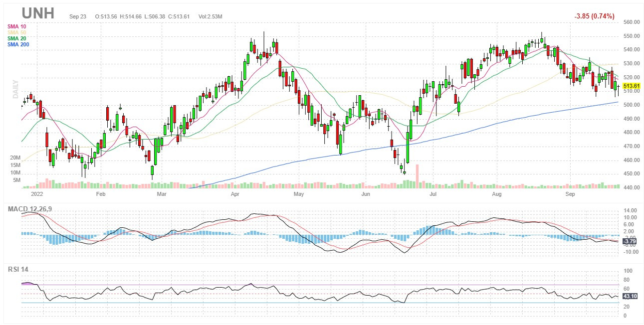Click the 43.10 RSI value tag

point(631,296)
